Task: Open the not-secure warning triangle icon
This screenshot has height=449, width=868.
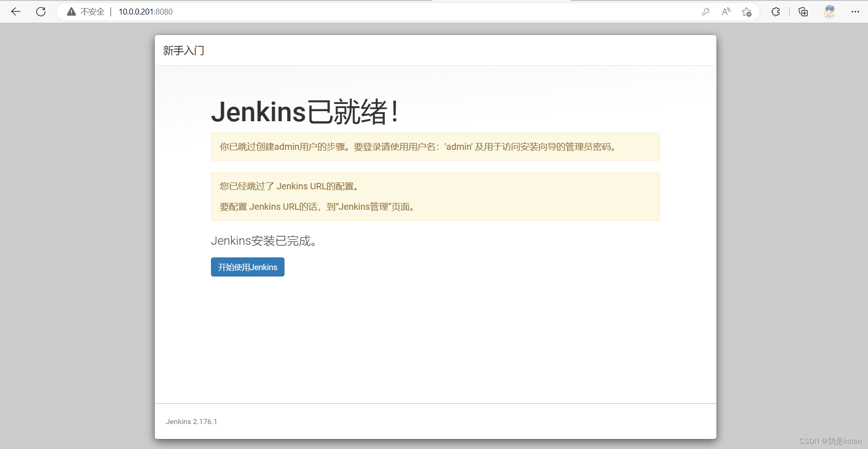Action: pyautogui.click(x=71, y=12)
